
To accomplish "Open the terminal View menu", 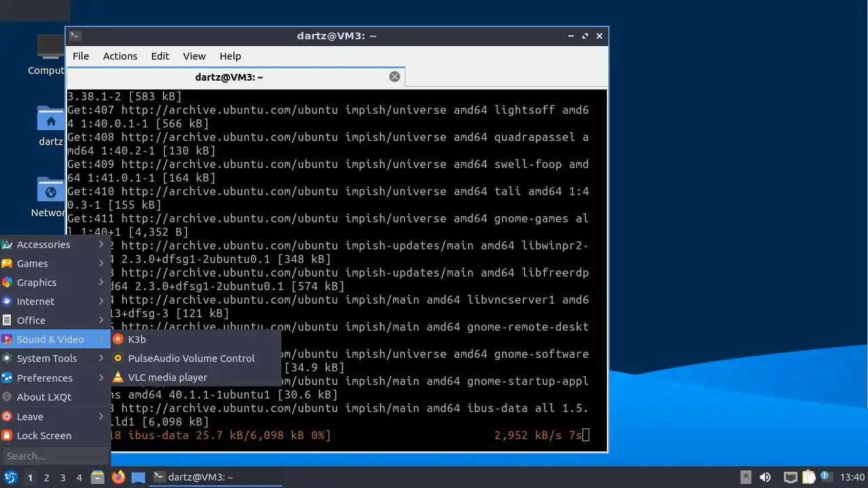I will click(194, 56).
